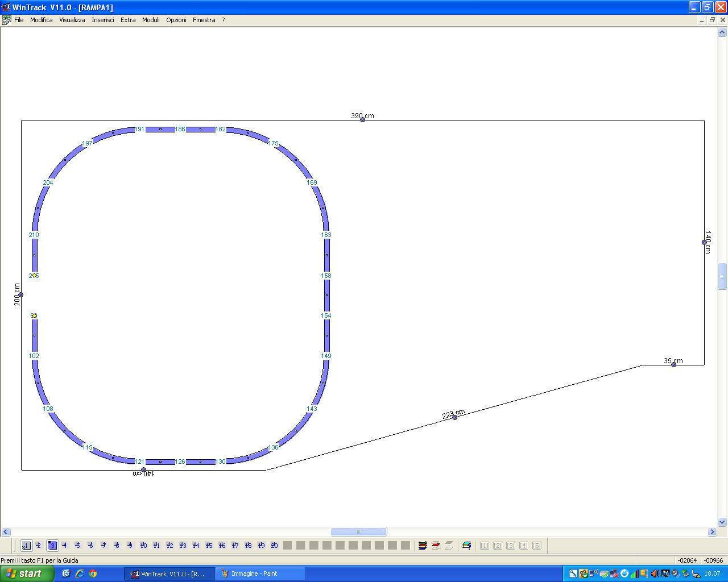Select layer 4 button in bottom toolbar
This screenshot has height=582, width=728.
65,546
